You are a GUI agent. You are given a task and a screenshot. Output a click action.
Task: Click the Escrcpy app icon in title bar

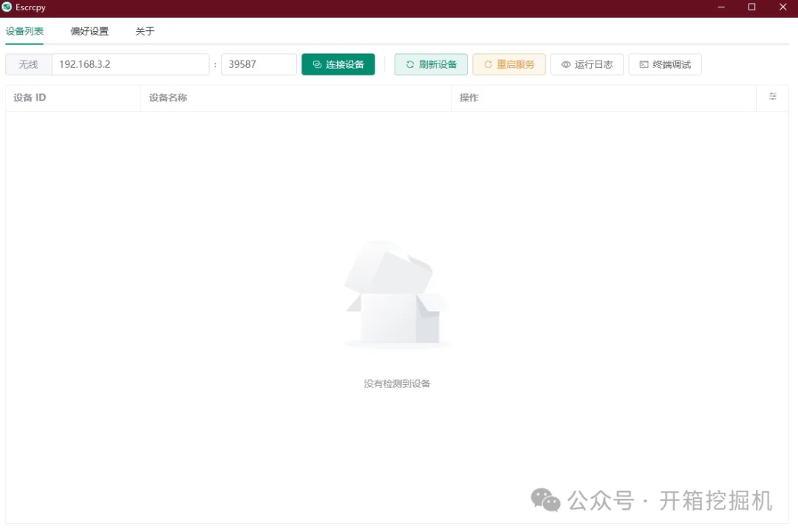pyautogui.click(x=7, y=7)
